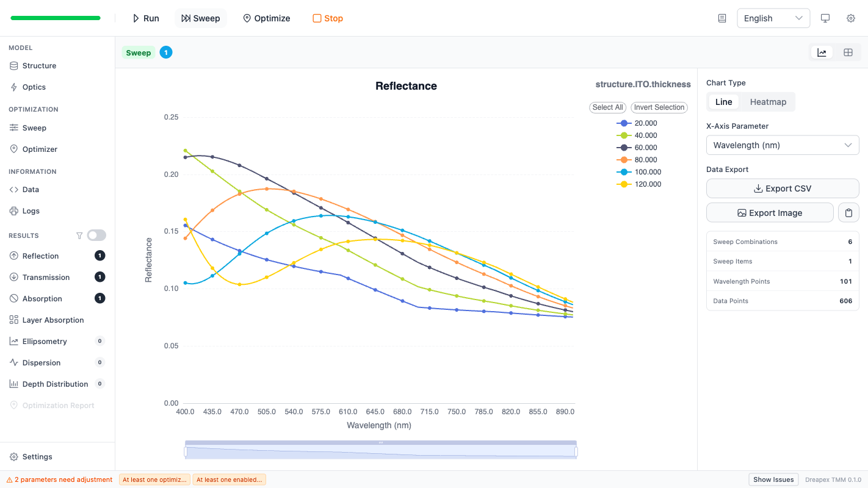868x488 pixels.
Task: Adjust the wavelength range slider below the chart
Action: tap(380, 449)
